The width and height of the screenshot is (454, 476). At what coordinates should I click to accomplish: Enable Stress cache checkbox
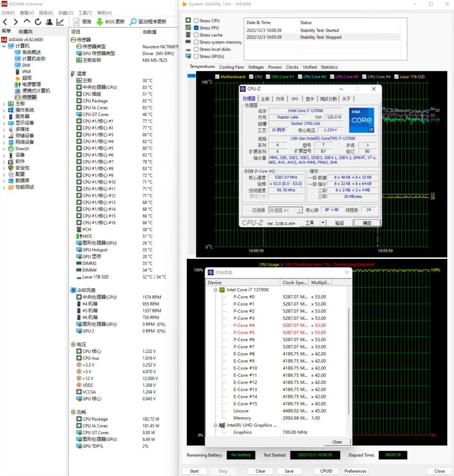(x=196, y=35)
